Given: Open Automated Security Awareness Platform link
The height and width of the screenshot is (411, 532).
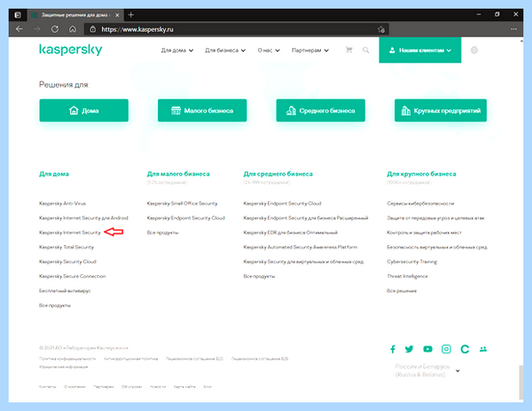Looking at the screenshot, I should coord(301,247).
